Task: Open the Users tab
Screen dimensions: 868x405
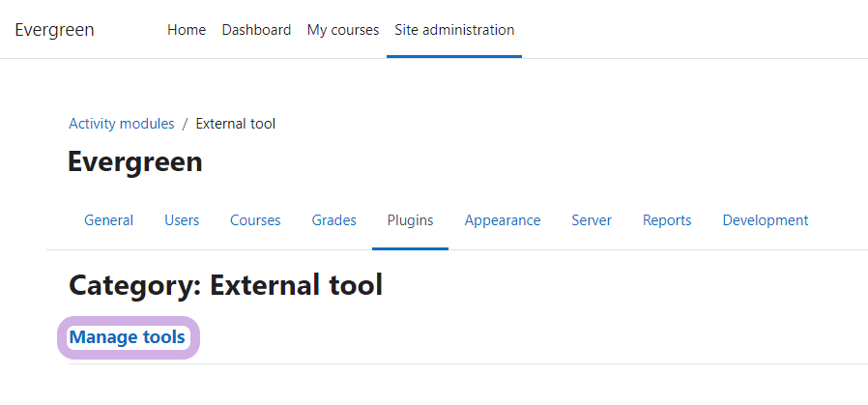Action: click(x=182, y=220)
